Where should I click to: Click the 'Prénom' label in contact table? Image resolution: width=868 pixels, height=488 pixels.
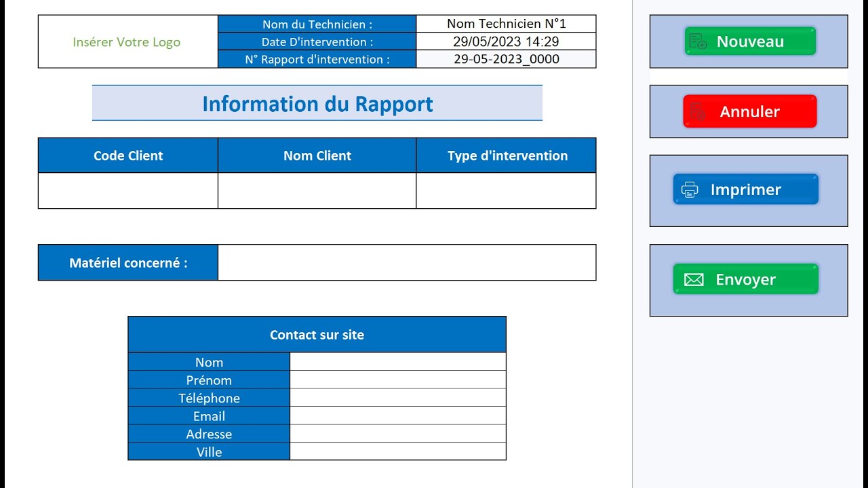click(x=209, y=380)
